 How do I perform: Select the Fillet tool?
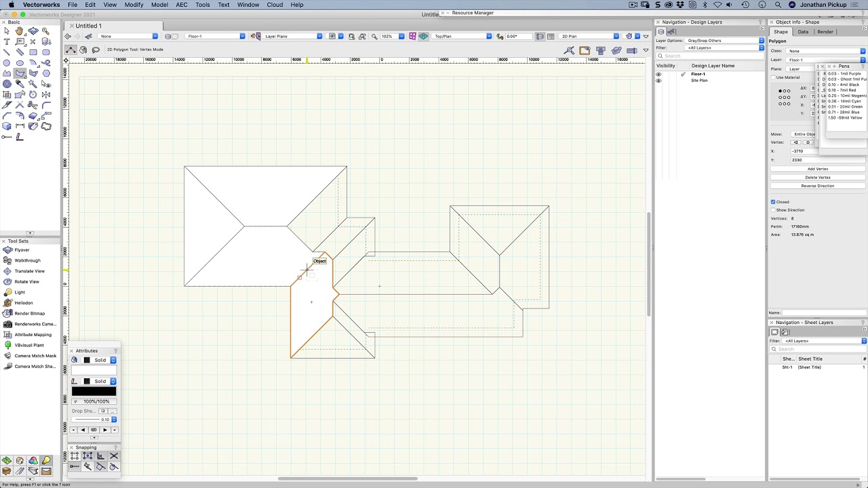[x=46, y=105]
